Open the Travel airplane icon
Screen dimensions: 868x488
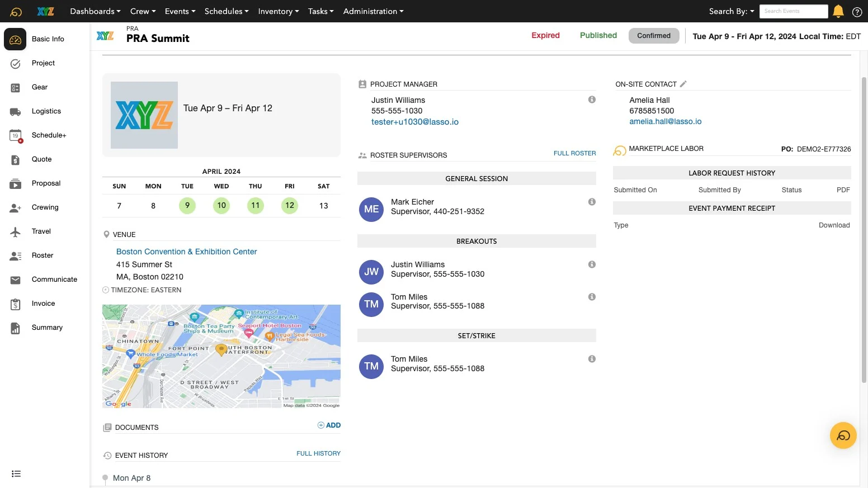16,232
